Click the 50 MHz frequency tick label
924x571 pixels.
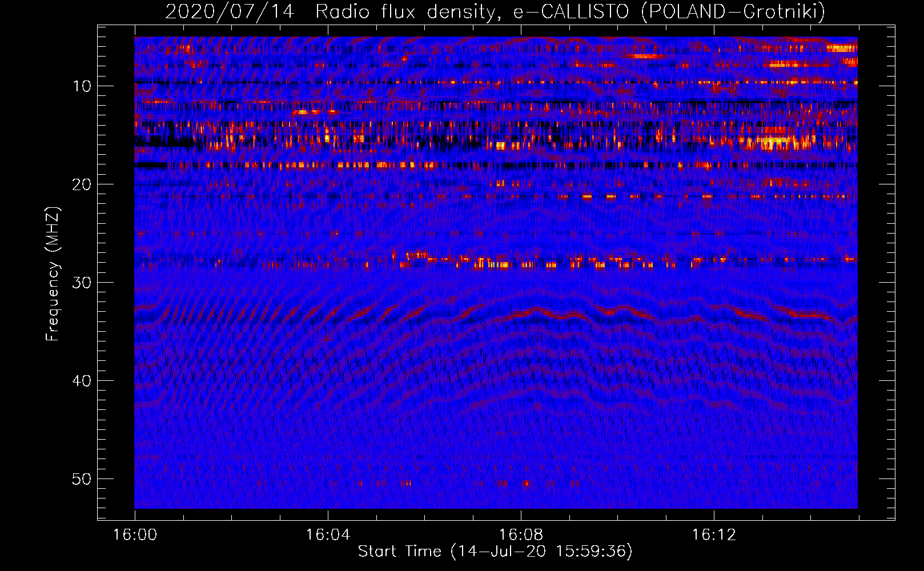[82, 479]
